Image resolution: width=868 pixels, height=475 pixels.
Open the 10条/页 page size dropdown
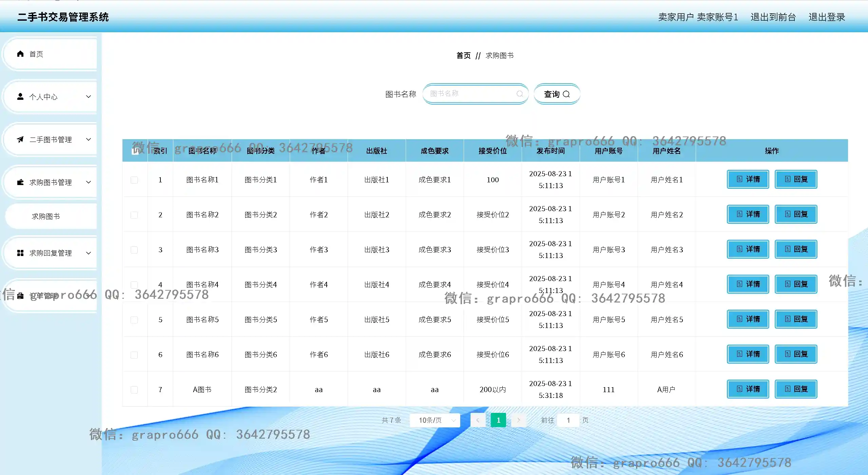tap(435, 420)
